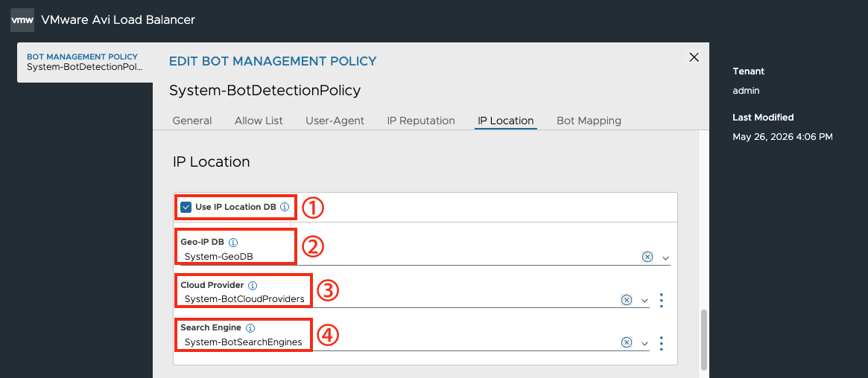Click the Tenant label in side panel
Viewport: 868px width, 378px height.
point(749,71)
